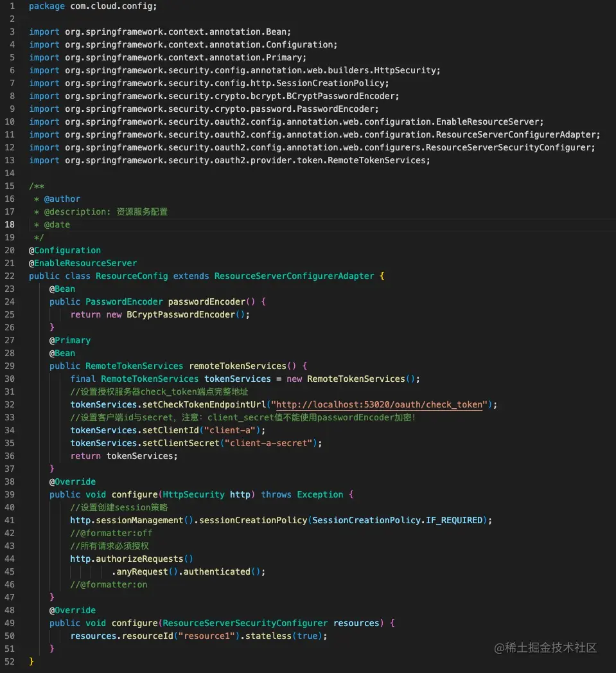Click the //@formatter:off comment
Screen dimensions: 616x673
[111, 534]
